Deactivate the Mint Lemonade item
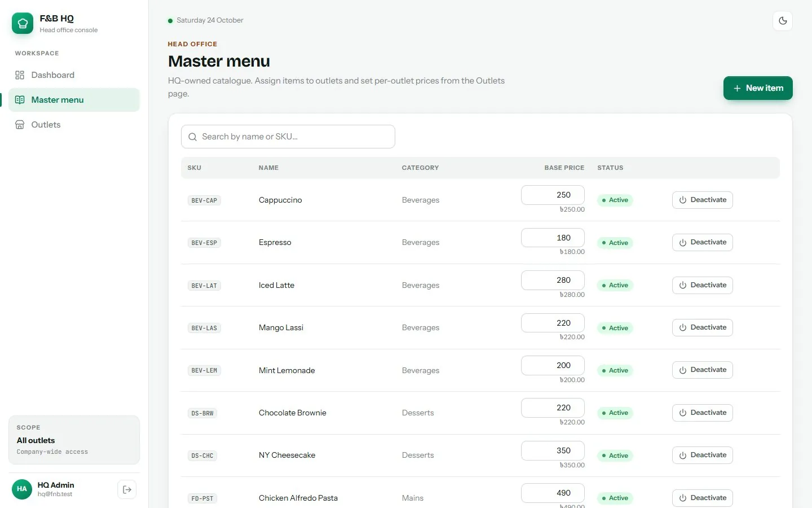Image resolution: width=812 pixels, height=508 pixels. (x=702, y=370)
